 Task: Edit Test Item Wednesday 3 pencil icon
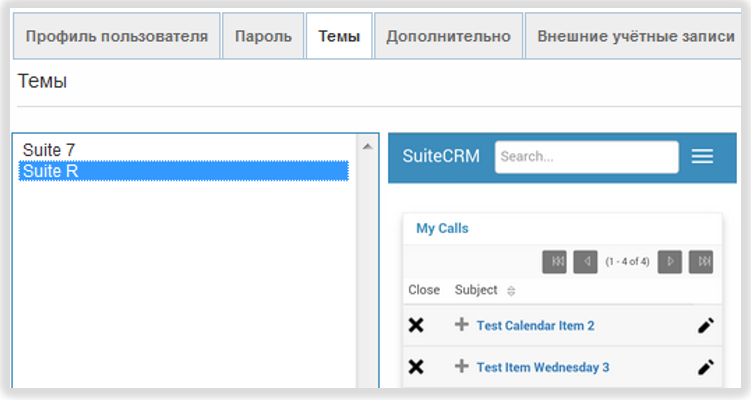pos(706,367)
